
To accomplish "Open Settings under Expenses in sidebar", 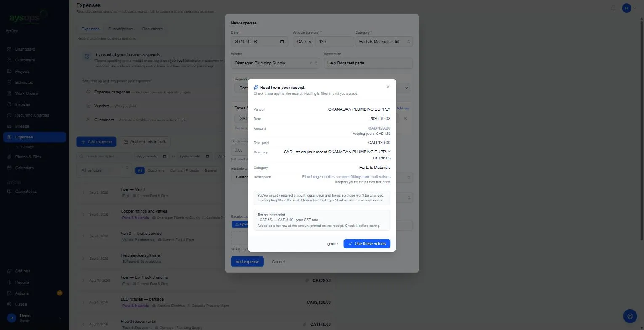I will tap(27, 147).
